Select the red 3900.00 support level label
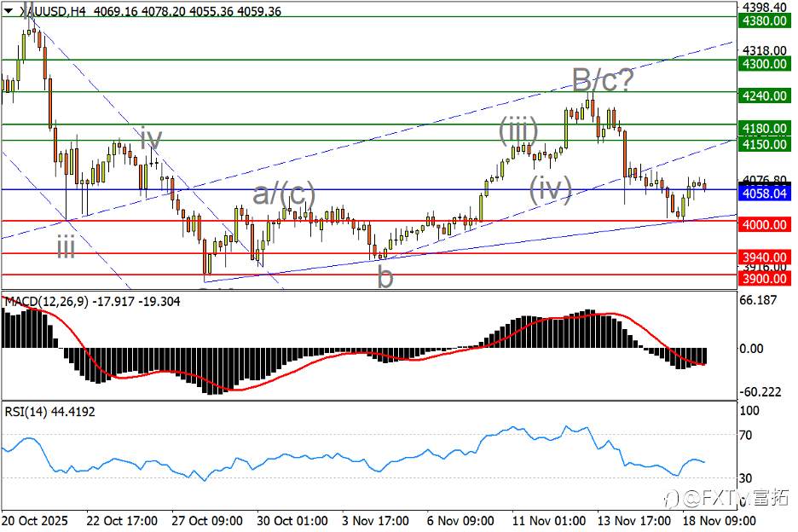The width and height of the screenshot is (798, 532). coord(765,279)
